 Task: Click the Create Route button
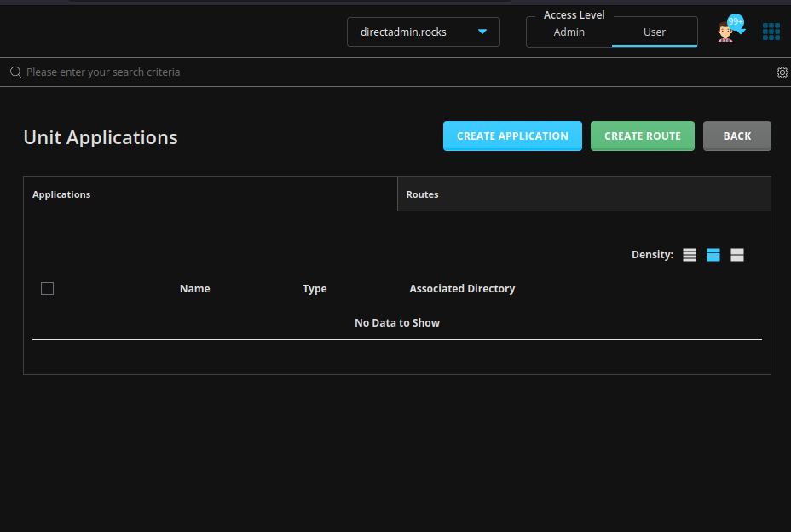[x=642, y=136]
